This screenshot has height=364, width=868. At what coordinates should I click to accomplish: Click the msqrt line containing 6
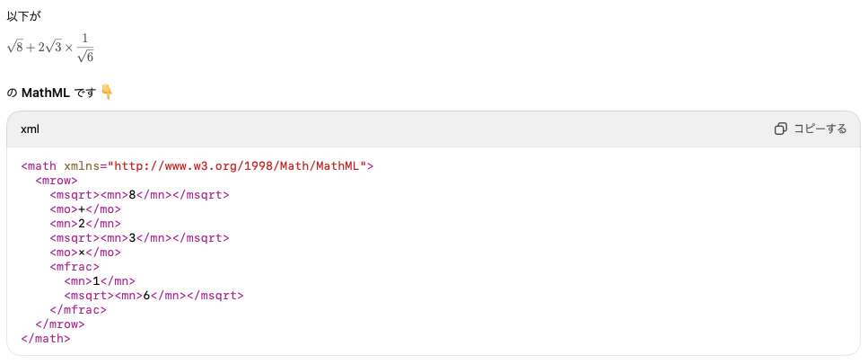(x=153, y=296)
